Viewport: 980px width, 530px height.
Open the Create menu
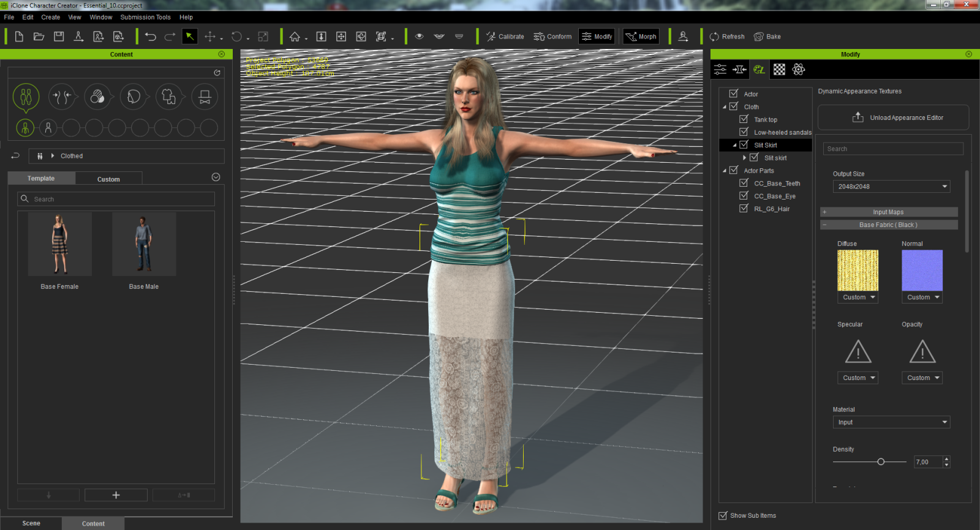[x=51, y=17]
